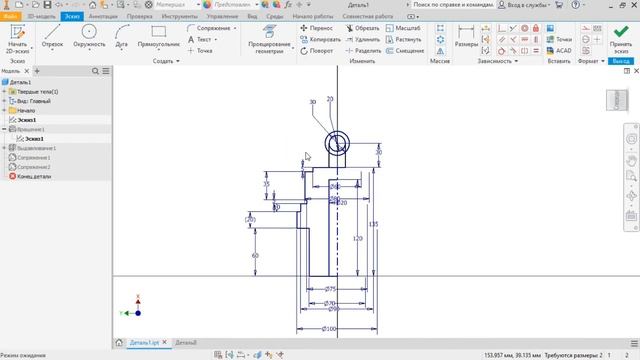
Task: Click the view cube in canvas corner
Action: point(617,100)
